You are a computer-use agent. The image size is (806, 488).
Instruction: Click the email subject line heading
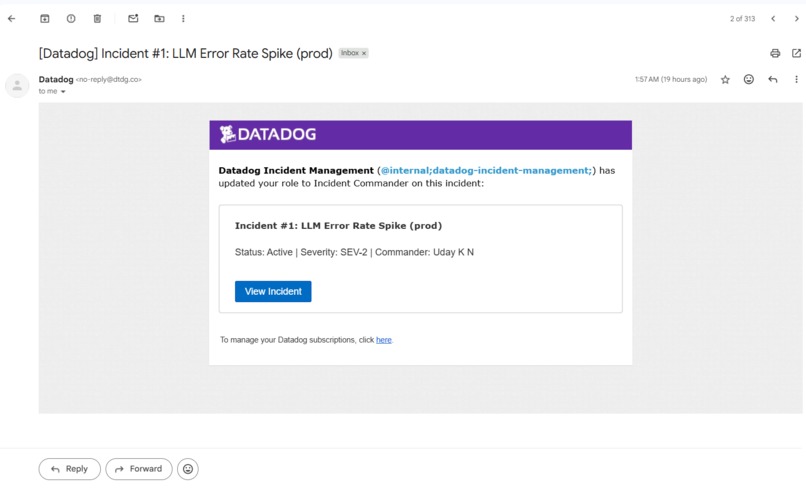click(x=186, y=53)
